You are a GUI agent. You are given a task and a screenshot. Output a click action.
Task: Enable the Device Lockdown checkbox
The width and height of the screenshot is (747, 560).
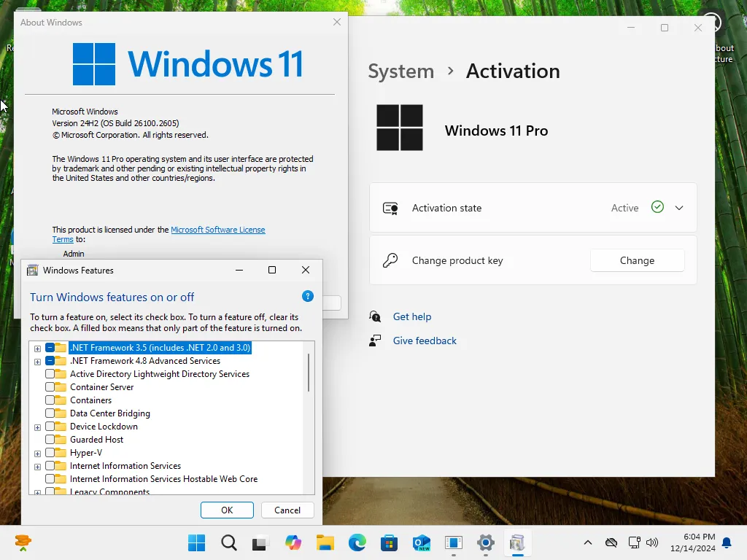(x=50, y=426)
